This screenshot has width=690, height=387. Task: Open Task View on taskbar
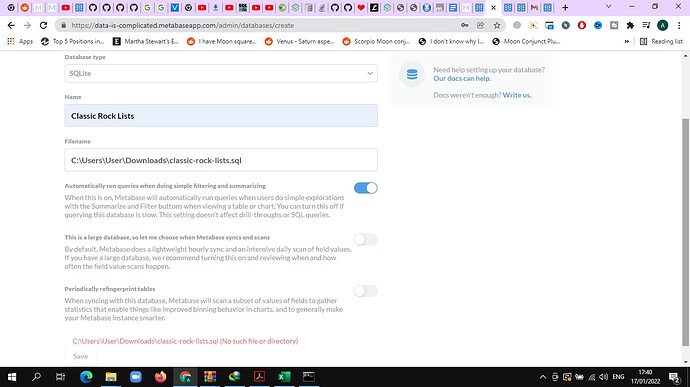60,377
